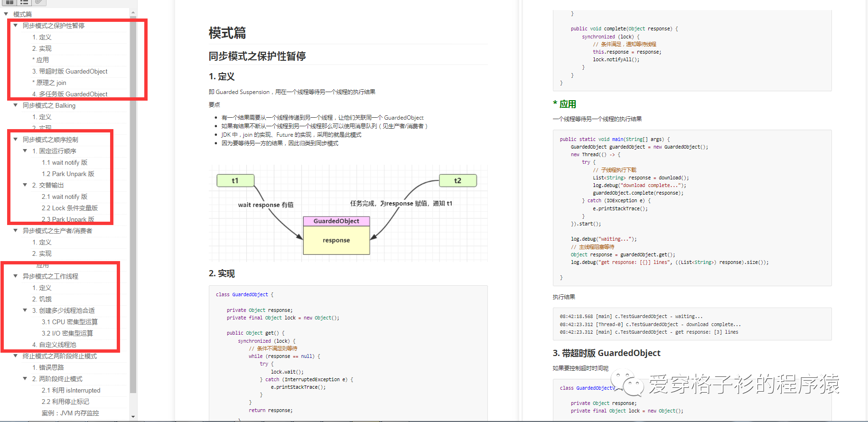Open bookmark 1.1 wait notify 版
The height and width of the screenshot is (422, 868).
(x=65, y=162)
